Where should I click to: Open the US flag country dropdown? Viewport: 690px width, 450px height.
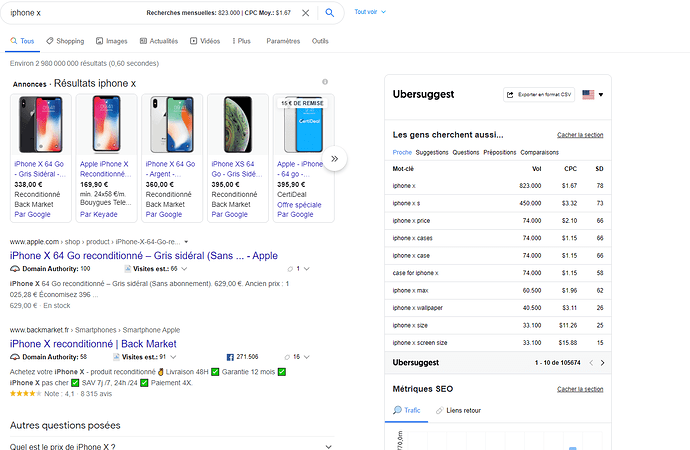[592, 95]
